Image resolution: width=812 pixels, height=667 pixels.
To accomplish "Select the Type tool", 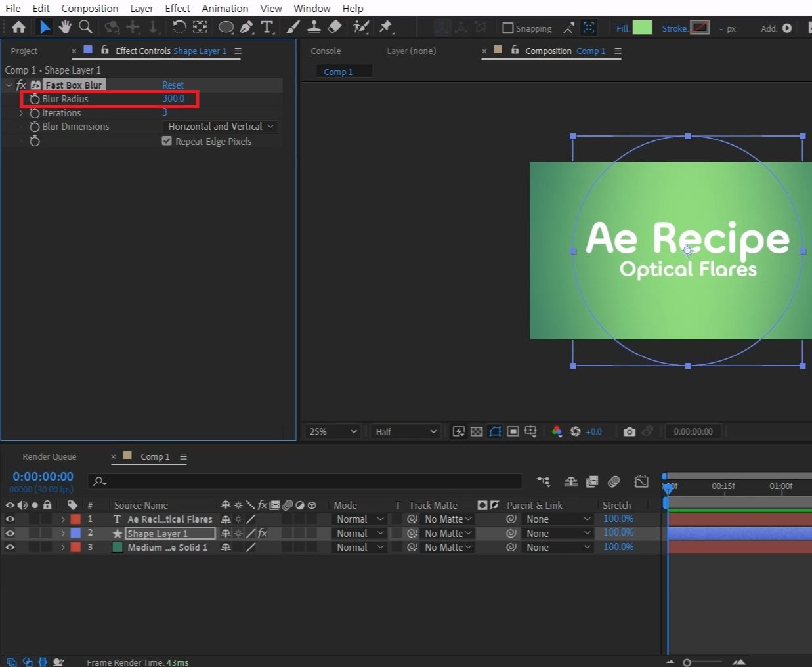I will point(267,27).
